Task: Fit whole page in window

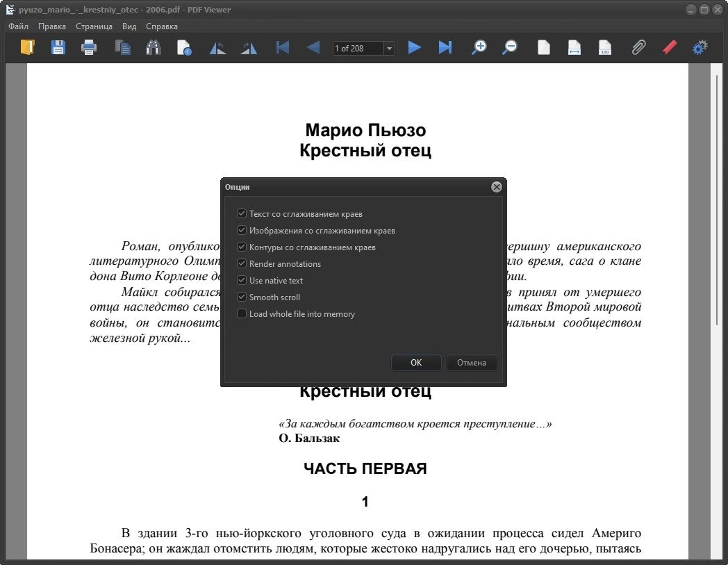Action: tap(544, 47)
